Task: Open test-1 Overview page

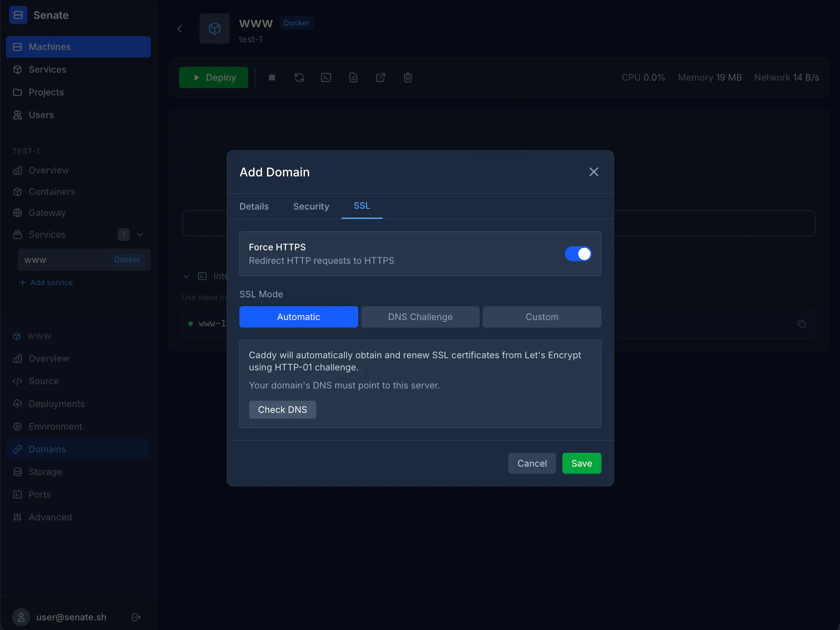Action: (x=78, y=170)
